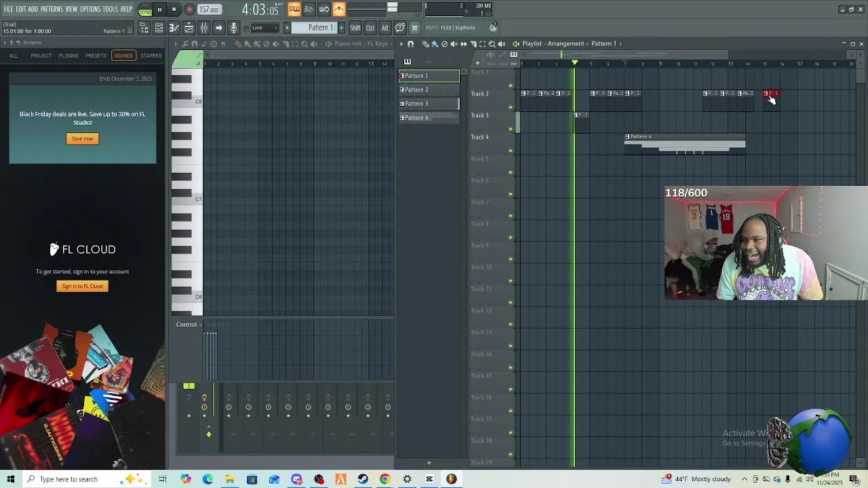Screen dimensions: 868x488
Task: Open the Line snap dropdown
Action: [264, 28]
